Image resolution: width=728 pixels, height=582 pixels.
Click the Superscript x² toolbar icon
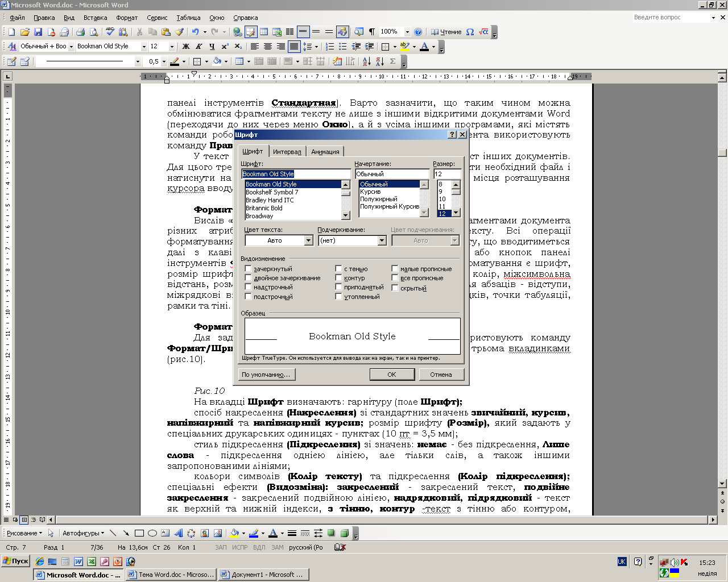(x=225, y=47)
